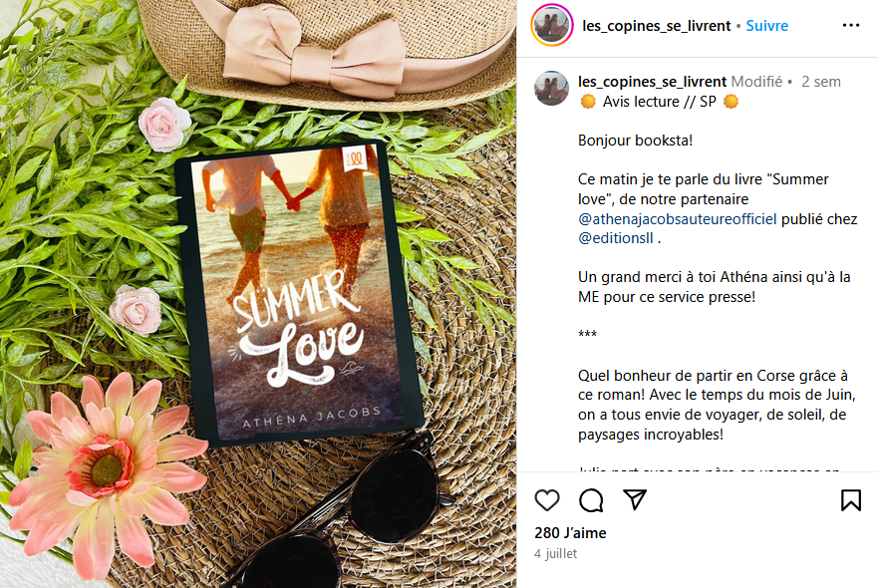Click the Summer Love book cover photo
The width and height of the screenshot is (877, 588).
coord(299,294)
